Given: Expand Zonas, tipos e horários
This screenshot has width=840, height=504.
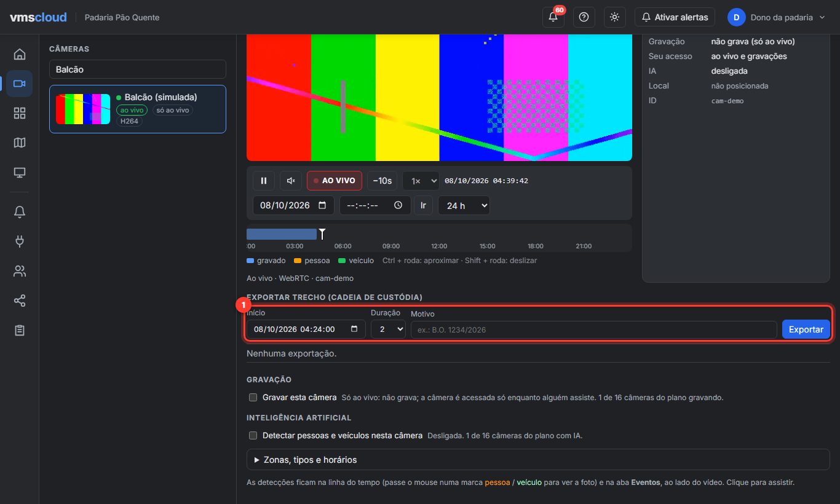Looking at the screenshot, I should pos(538,460).
